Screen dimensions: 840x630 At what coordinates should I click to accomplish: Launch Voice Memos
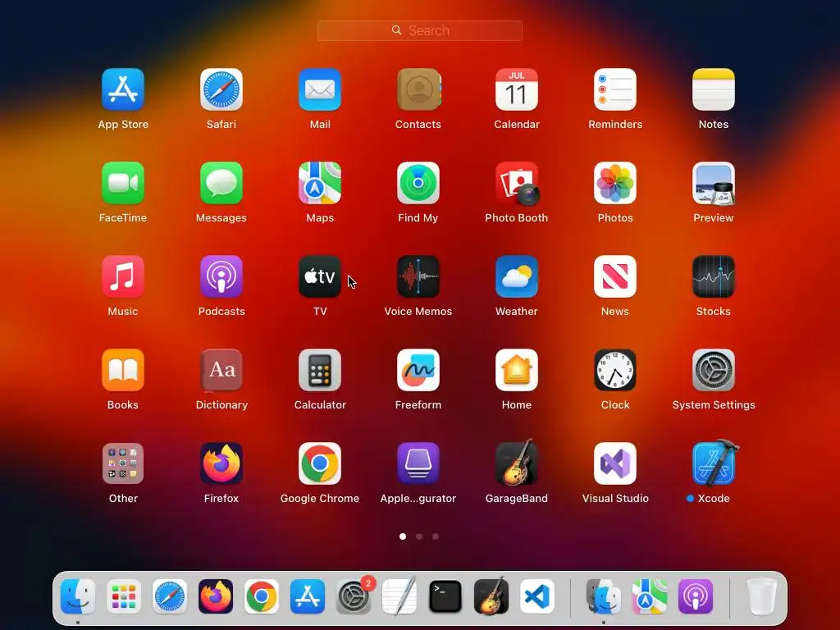point(418,276)
